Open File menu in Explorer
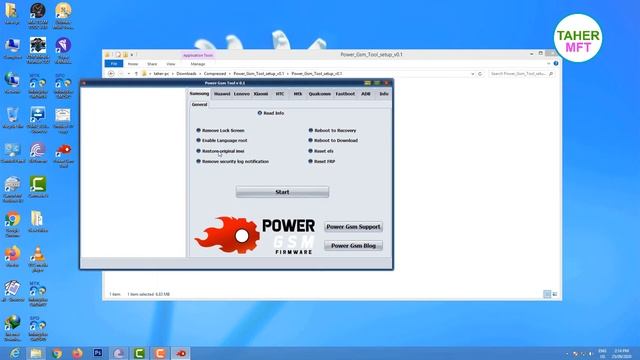Viewport: 640px width, 360px height. point(114,64)
